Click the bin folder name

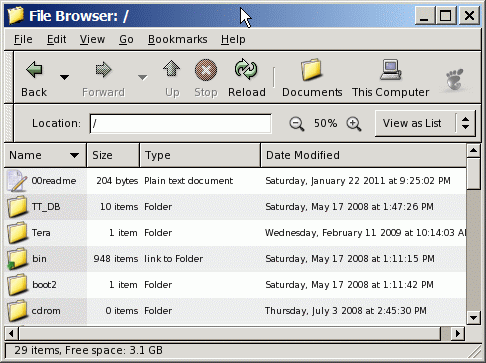tap(39, 259)
